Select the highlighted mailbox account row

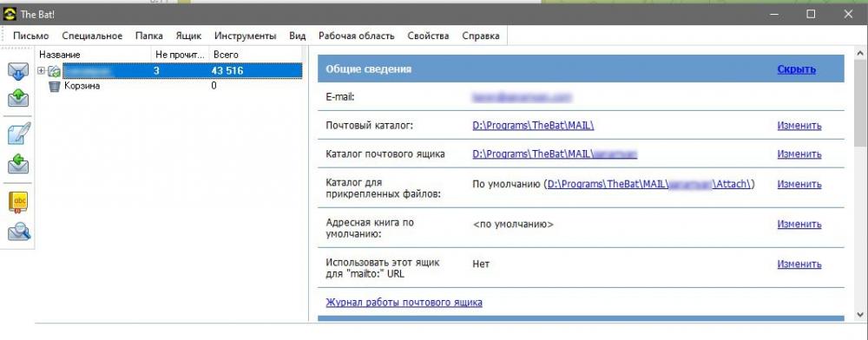[x=182, y=71]
